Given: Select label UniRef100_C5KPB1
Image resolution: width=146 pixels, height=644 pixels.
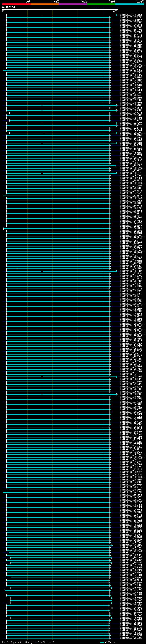Looking at the screenshot, I should (x=131, y=135).
